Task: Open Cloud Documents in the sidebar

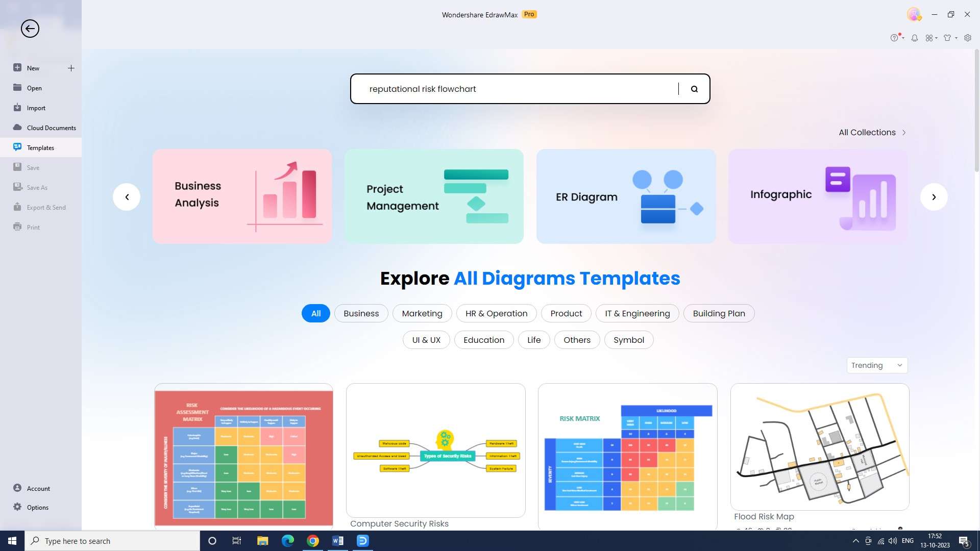Action: (x=51, y=128)
